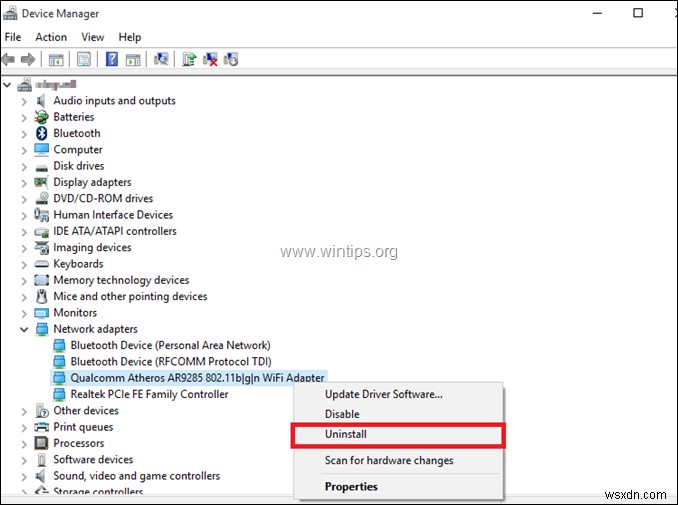This screenshot has width=678, height=505.
Task: Choose Update Driver Software from context menu
Action: 398,394
